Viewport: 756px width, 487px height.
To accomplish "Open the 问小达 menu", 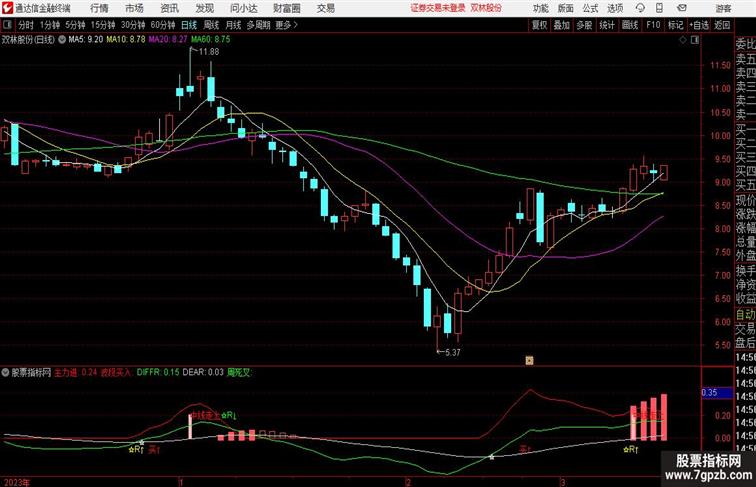I will 243,8.
